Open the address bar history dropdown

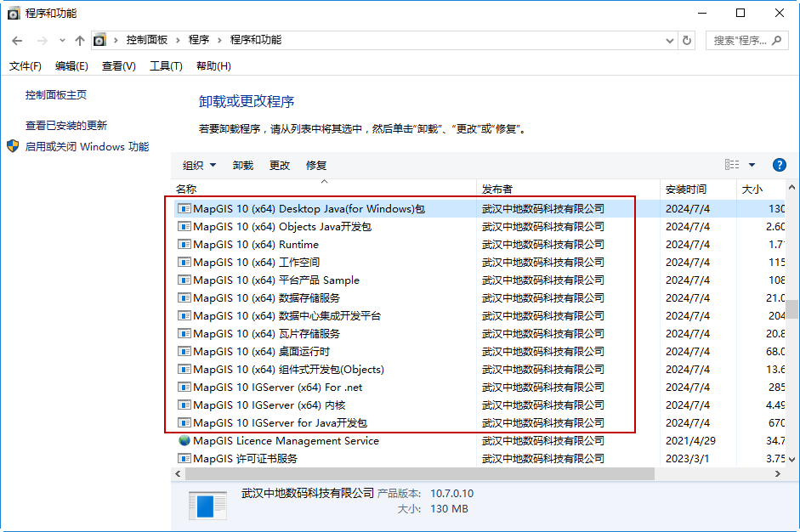click(x=670, y=41)
